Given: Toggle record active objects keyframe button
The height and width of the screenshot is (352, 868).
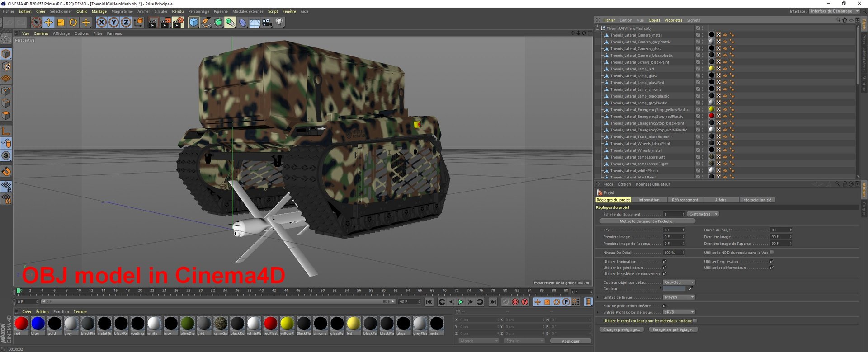Looking at the screenshot, I should click(x=505, y=302).
